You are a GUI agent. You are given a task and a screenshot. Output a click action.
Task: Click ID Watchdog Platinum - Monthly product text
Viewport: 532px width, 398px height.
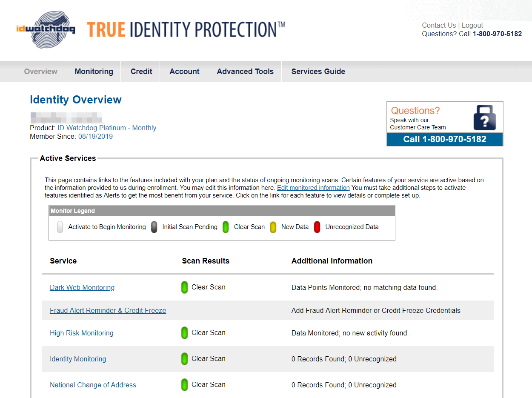pos(107,128)
